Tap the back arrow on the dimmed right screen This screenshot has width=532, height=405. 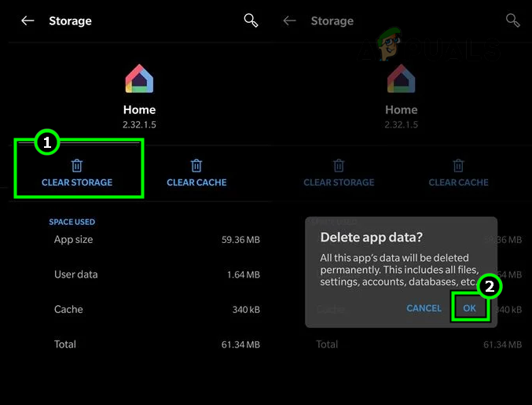(289, 20)
